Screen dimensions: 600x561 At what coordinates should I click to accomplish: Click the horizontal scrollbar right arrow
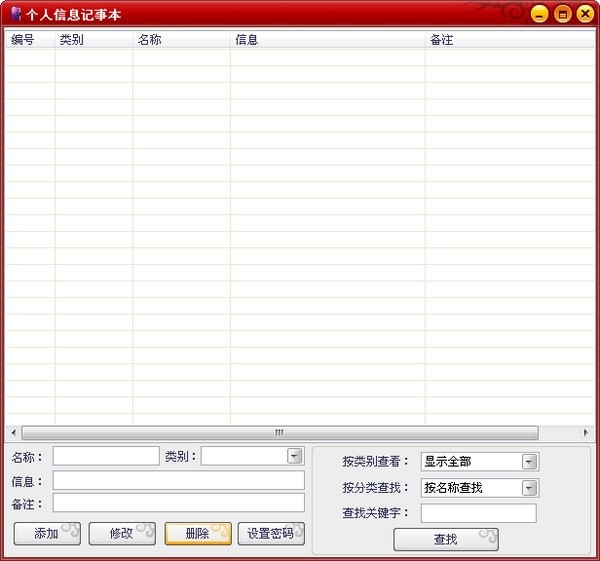point(585,433)
